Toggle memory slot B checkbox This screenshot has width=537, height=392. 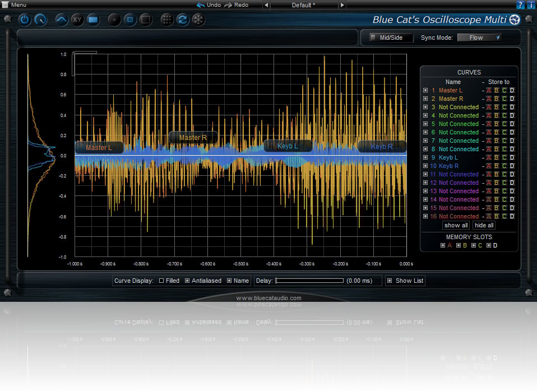pos(458,245)
